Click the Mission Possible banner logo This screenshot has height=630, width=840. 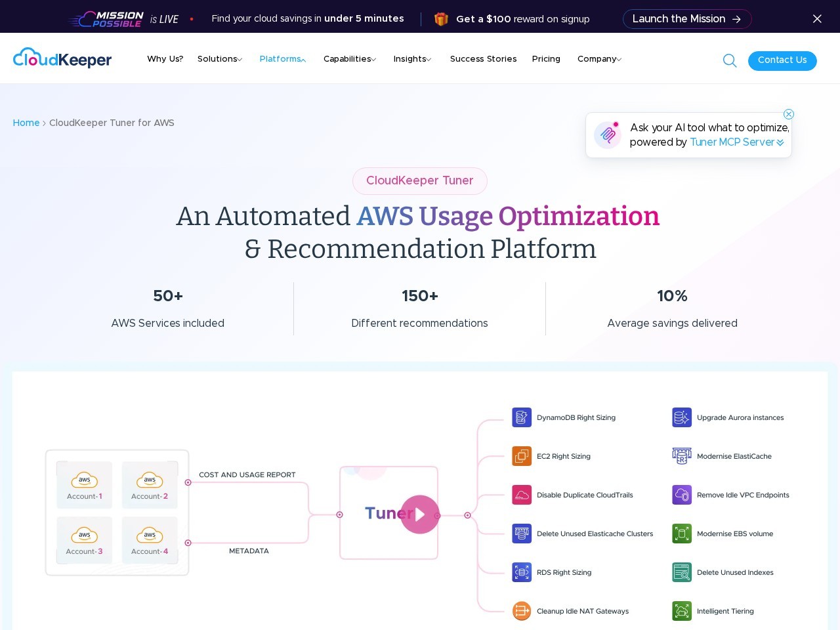pos(106,19)
